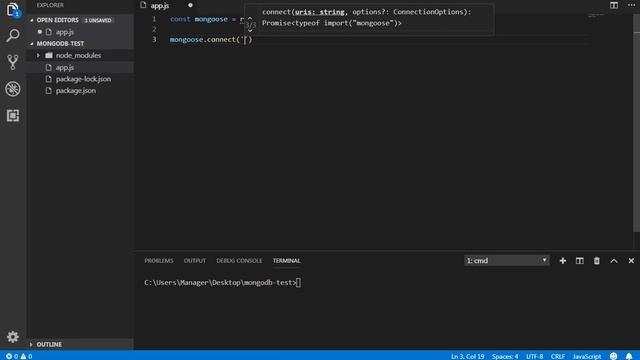
Task: Split the terminal panel
Action: (580, 261)
